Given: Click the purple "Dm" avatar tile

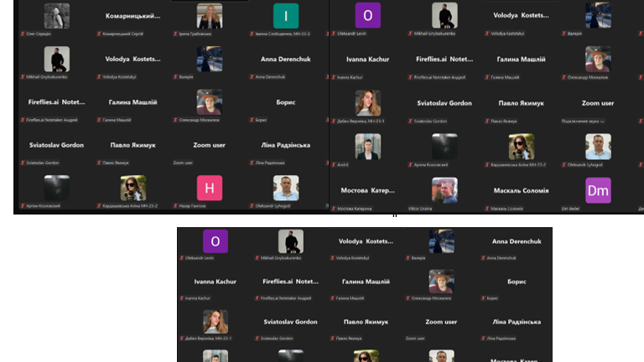Looking at the screenshot, I should [x=597, y=190].
